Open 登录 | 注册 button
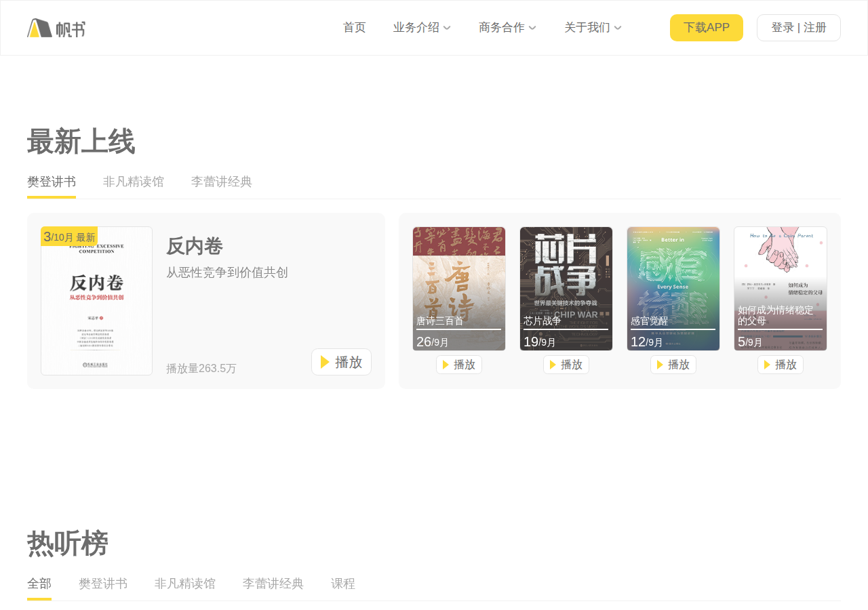 799,28
